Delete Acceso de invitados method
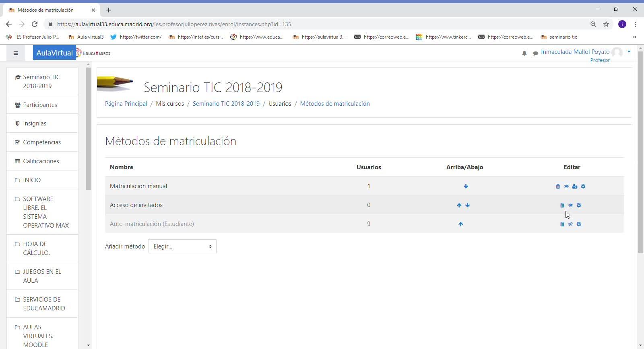644x349 pixels. (x=562, y=205)
